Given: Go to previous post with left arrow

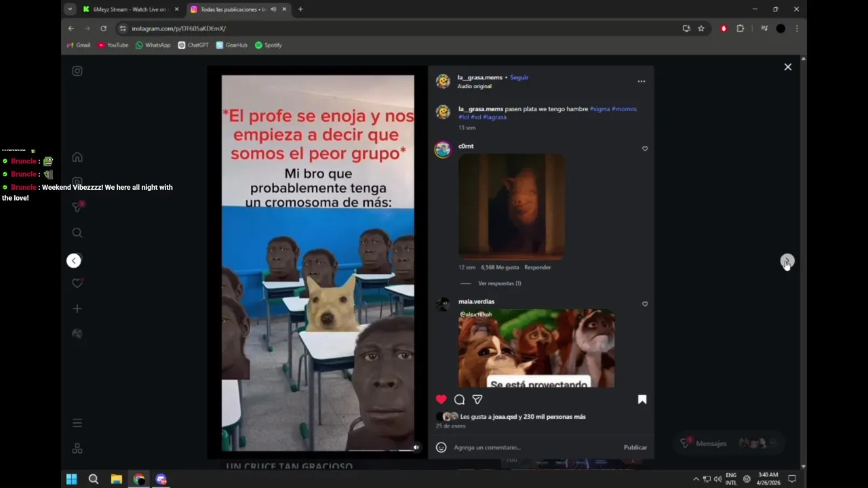Looking at the screenshot, I should coord(74,261).
